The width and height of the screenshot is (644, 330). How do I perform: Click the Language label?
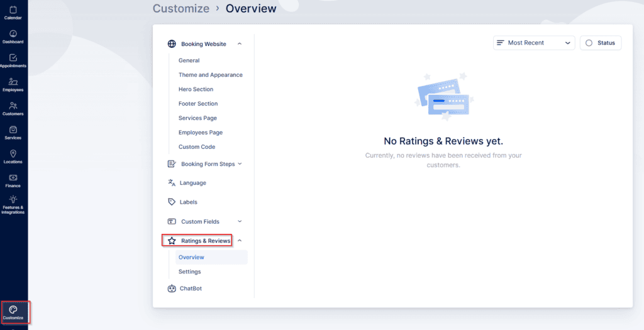192,183
